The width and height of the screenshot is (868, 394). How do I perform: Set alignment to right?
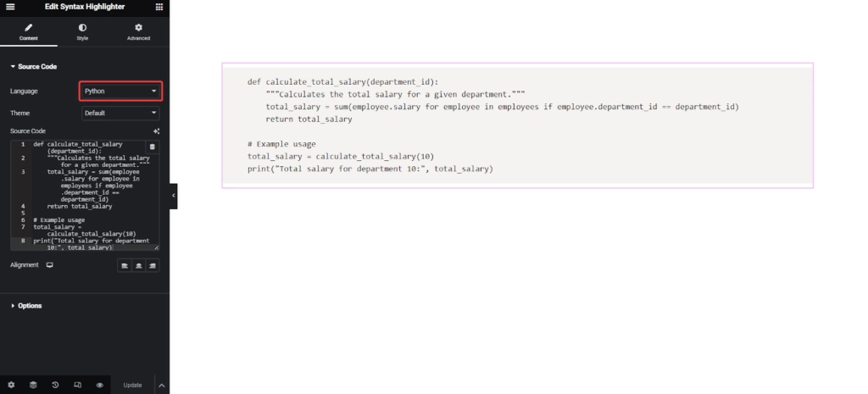(x=153, y=265)
